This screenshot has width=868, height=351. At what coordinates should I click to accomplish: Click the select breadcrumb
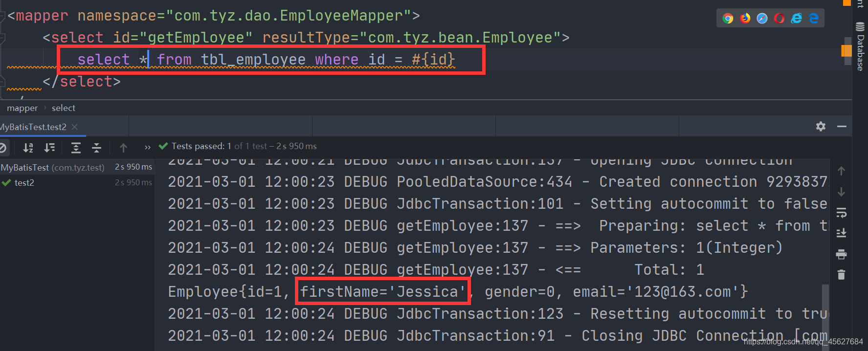click(x=64, y=108)
